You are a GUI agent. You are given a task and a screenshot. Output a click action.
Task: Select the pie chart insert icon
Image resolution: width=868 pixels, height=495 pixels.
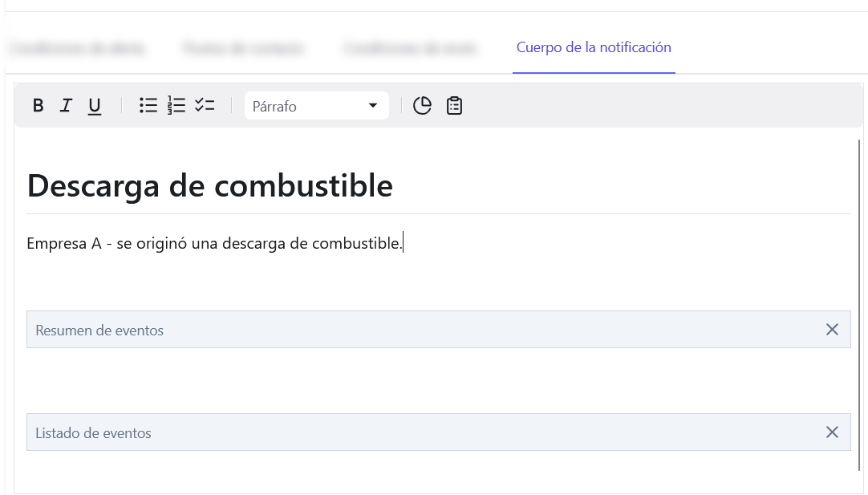tap(422, 105)
